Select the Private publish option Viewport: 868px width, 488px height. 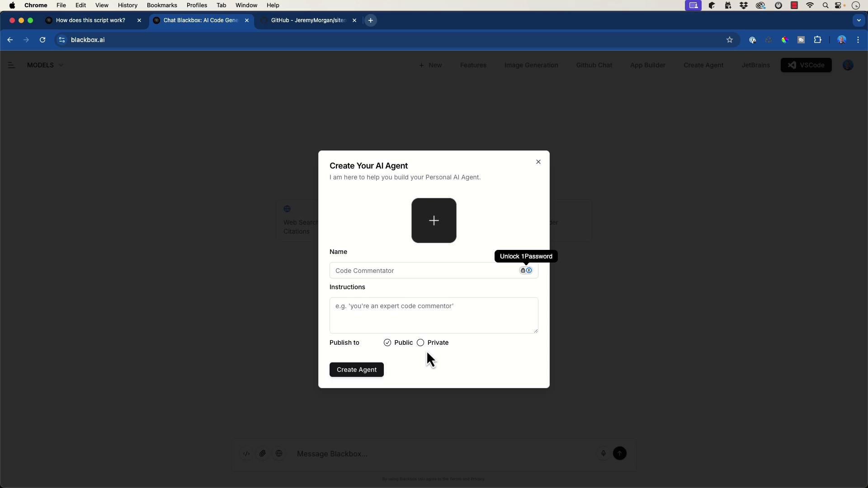tap(420, 343)
